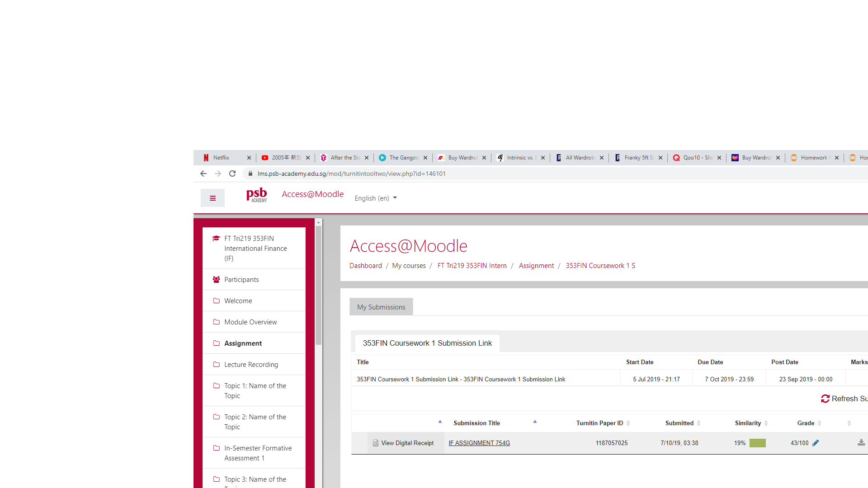Click the first column sort arrow before Submission Title
868x488 pixels.
[440, 422]
